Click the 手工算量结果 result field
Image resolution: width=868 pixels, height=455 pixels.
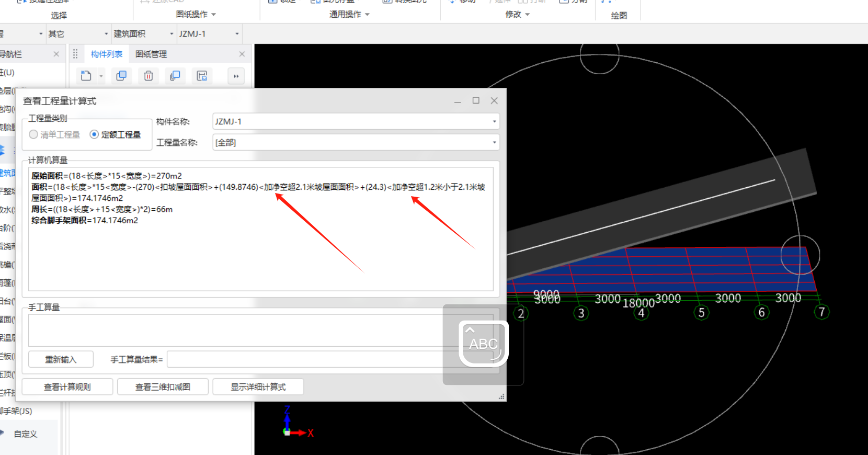330,359
